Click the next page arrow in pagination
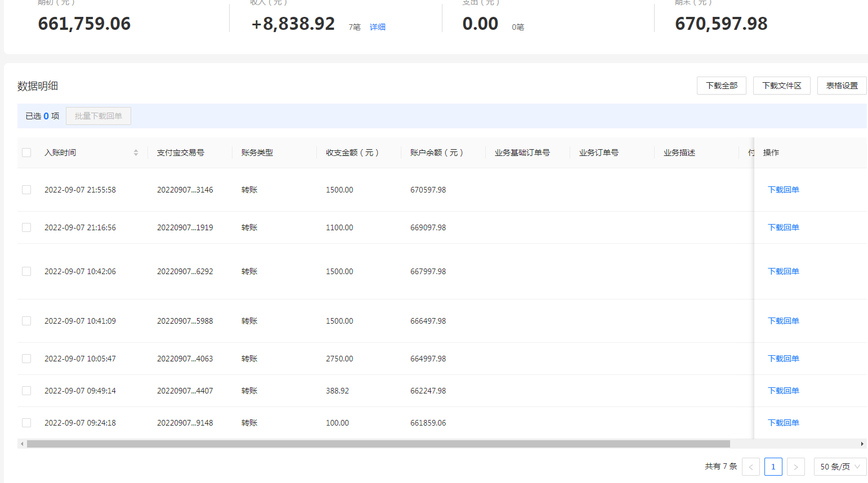This screenshot has height=483, width=868. click(x=795, y=467)
